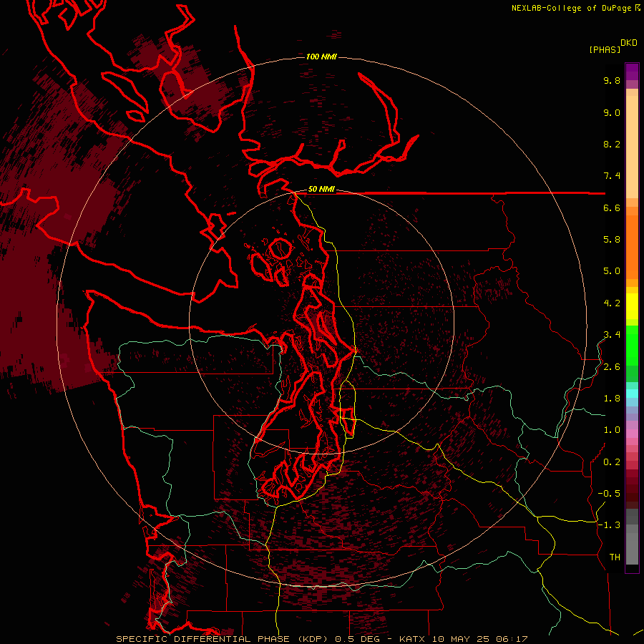Click the NEXLAB-College of DuPage credit text
The height and width of the screenshot is (644, 644).
click(x=572, y=8)
